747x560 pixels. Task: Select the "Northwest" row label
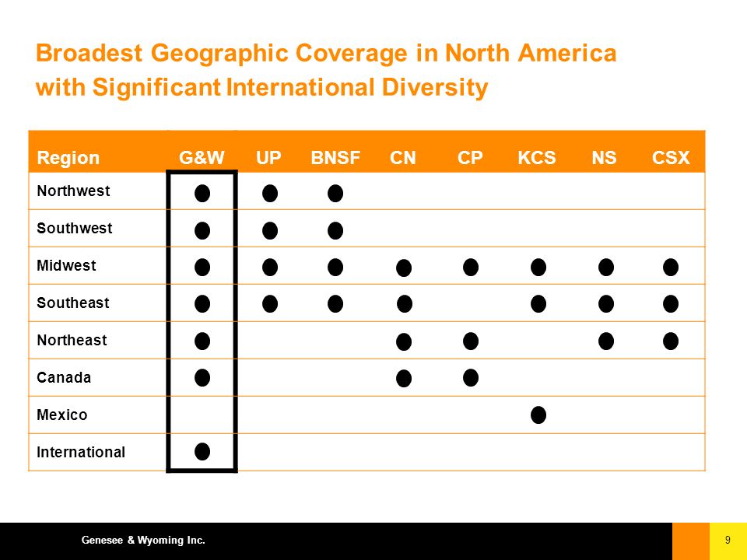pyautogui.click(x=73, y=191)
